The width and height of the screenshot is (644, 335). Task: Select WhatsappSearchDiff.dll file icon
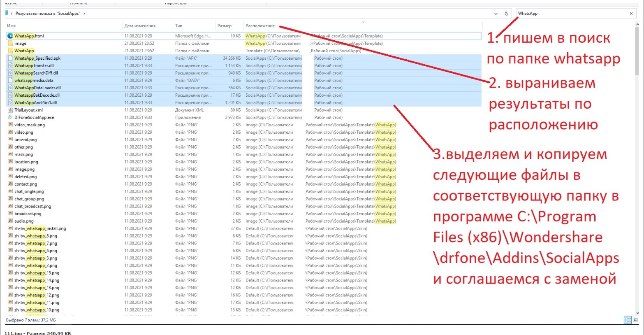pyautogui.click(x=10, y=73)
